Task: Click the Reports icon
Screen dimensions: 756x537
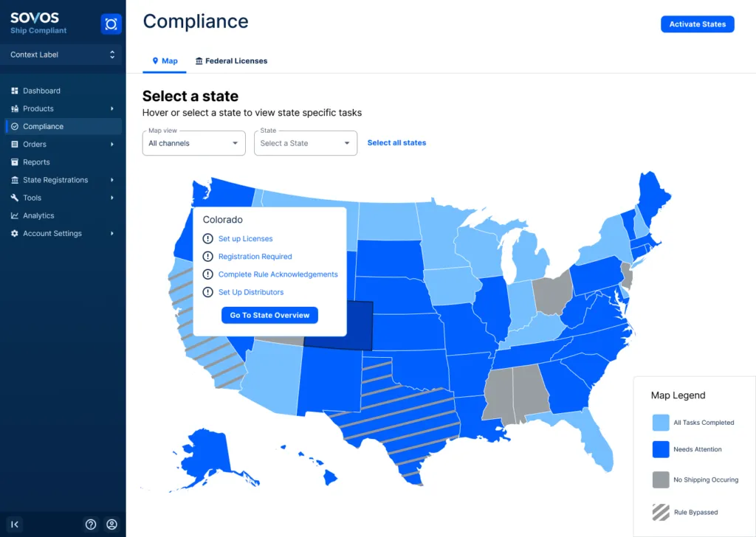Action: click(16, 162)
